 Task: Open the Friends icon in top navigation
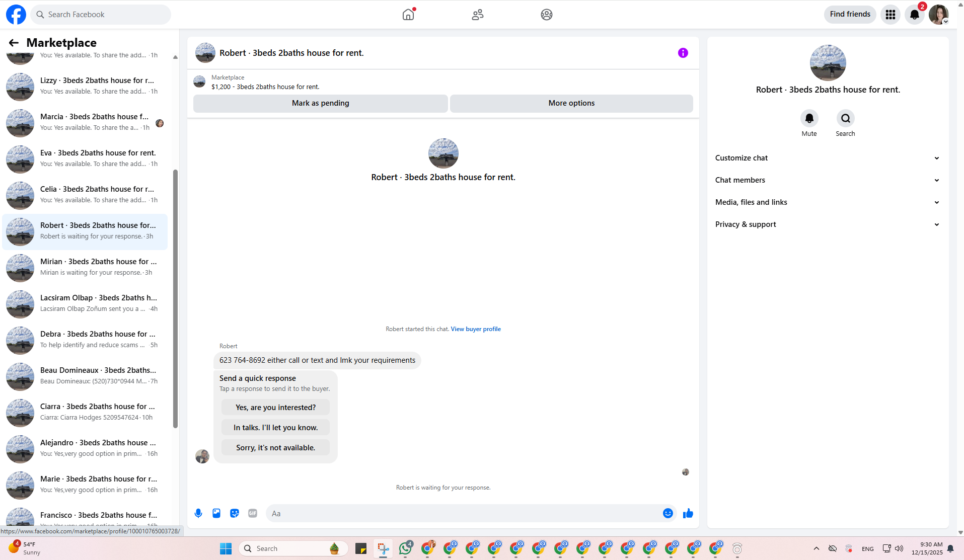(478, 15)
